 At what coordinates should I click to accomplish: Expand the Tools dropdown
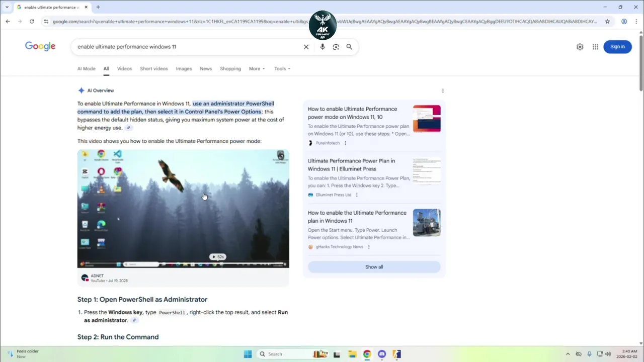coord(282,69)
